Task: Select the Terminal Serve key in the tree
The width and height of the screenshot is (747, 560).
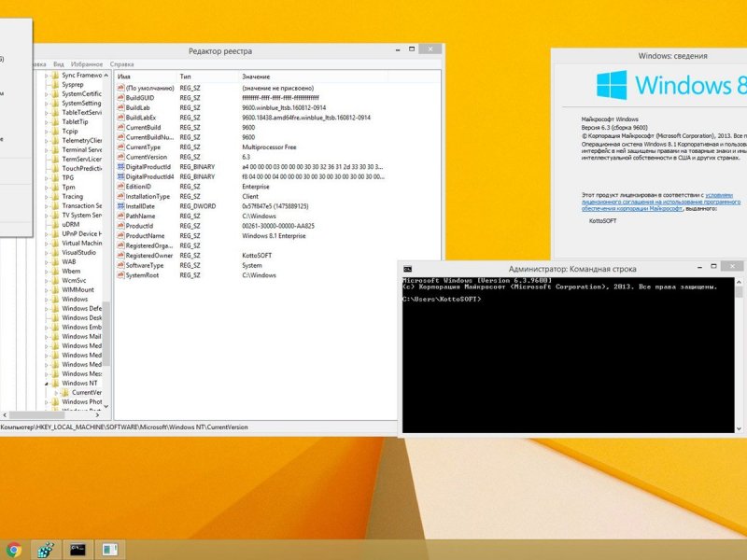Action: click(81, 149)
